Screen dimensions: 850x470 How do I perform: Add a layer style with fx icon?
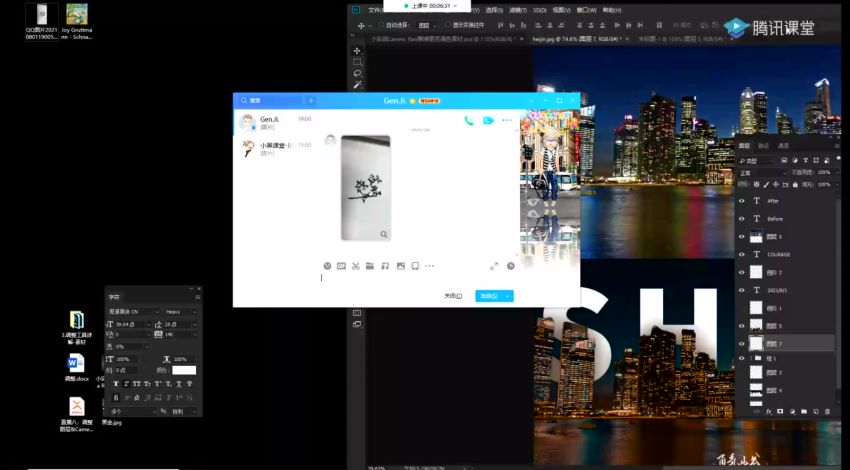[769, 412]
